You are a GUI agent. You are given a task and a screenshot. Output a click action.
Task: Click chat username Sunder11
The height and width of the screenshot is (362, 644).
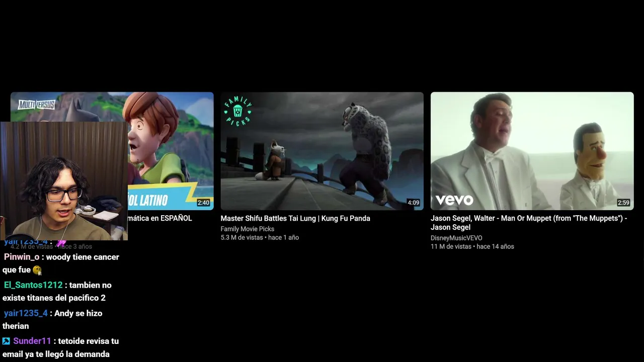click(x=32, y=341)
